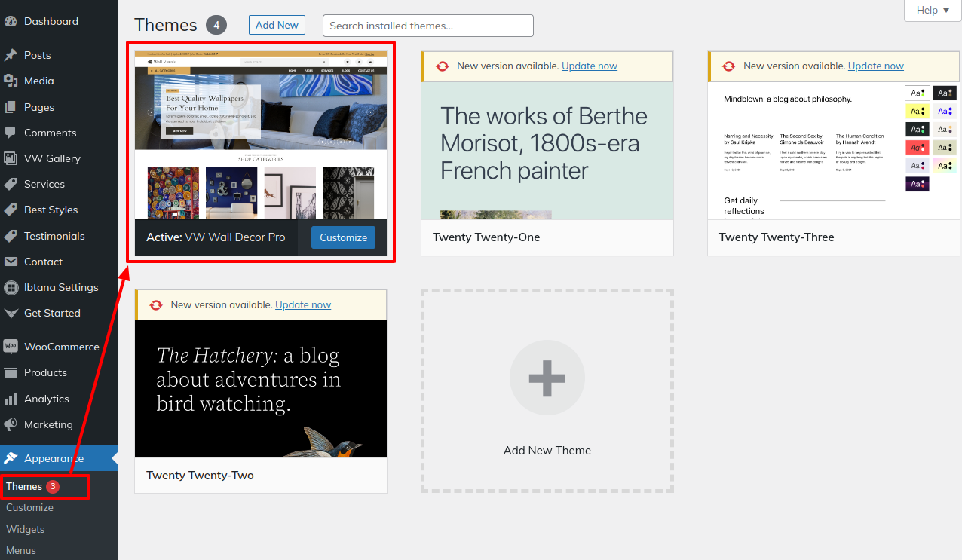Expand the Help dropdown tab
Image resolution: width=962 pixels, height=560 pixels.
(933, 11)
